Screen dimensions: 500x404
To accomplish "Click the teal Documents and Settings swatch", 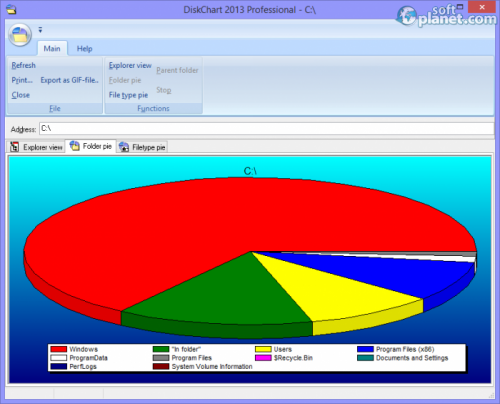I will 365,358.
